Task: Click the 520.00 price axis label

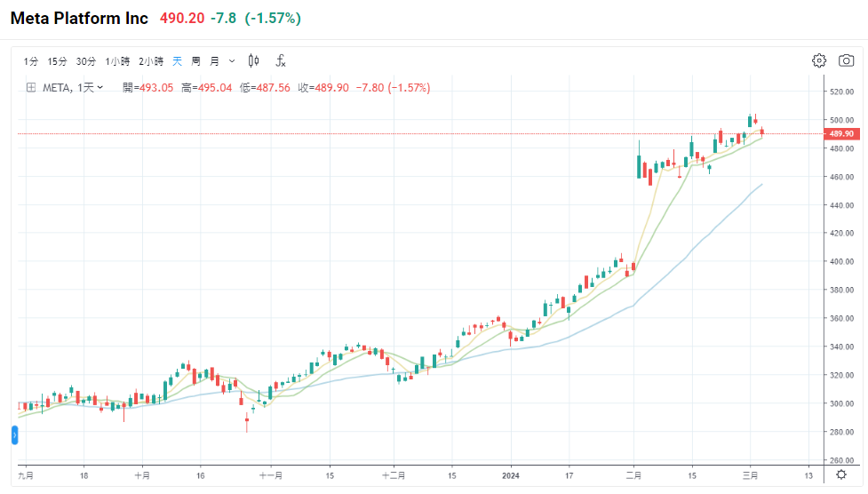Action: click(841, 92)
